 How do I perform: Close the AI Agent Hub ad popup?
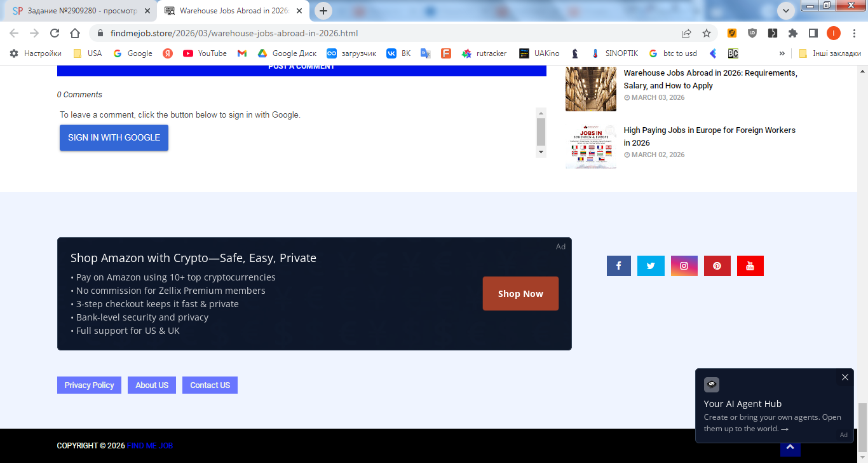[x=845, y=377]
